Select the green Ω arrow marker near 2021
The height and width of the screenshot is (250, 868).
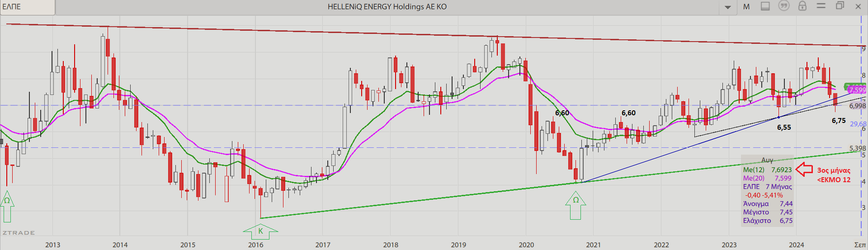click(x=576, y=205)
